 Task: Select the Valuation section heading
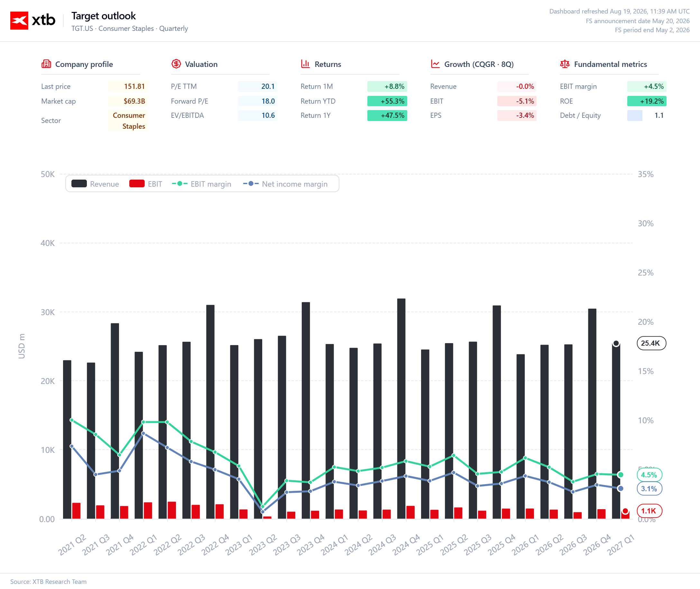pos(201,64)
